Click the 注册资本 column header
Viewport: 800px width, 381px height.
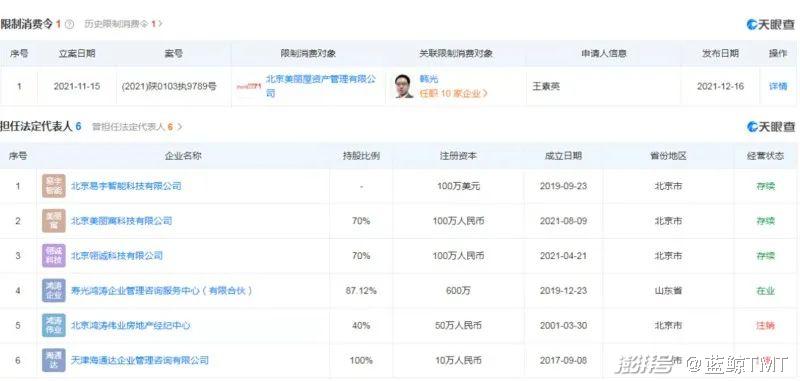(x=458, y=156)
